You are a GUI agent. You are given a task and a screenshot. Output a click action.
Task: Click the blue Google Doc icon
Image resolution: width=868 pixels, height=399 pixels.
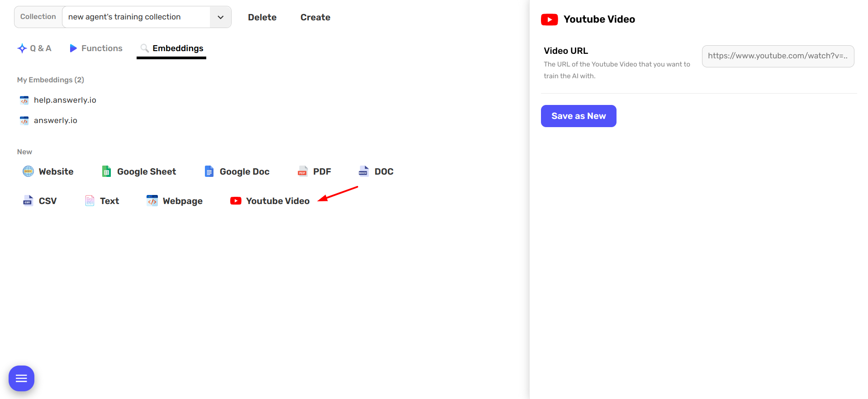pos(209,171)
